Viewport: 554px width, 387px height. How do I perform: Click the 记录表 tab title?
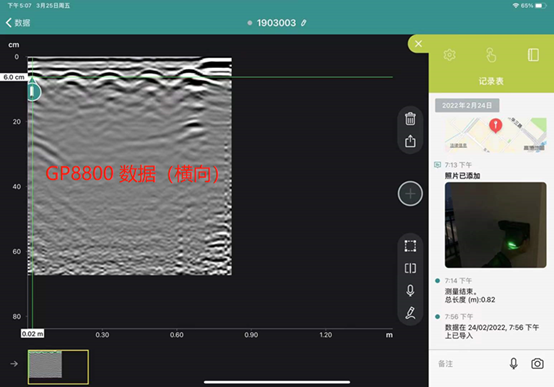tap(491, 81)
